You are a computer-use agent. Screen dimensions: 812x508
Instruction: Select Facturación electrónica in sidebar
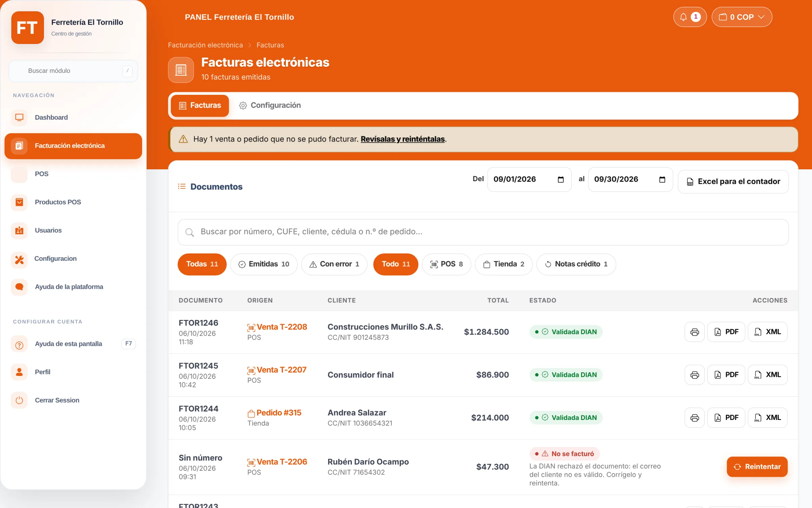[x=73, y=146]
